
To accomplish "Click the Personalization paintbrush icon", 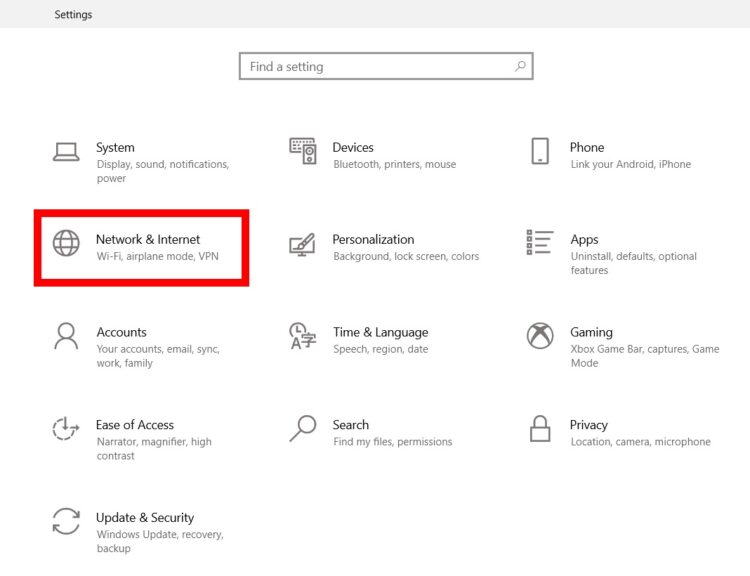I will coord(302,244).
